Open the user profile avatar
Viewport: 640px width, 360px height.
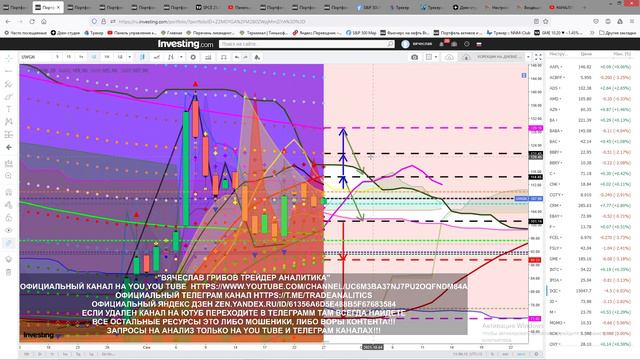(x=405, y=44)
